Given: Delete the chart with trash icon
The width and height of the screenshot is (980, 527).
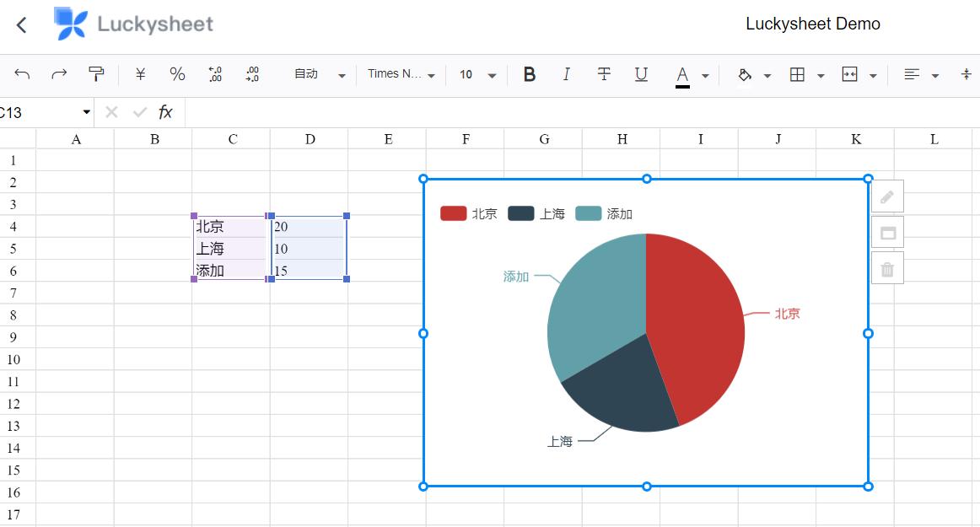Looking at the screenshot, I should point(887,269).
